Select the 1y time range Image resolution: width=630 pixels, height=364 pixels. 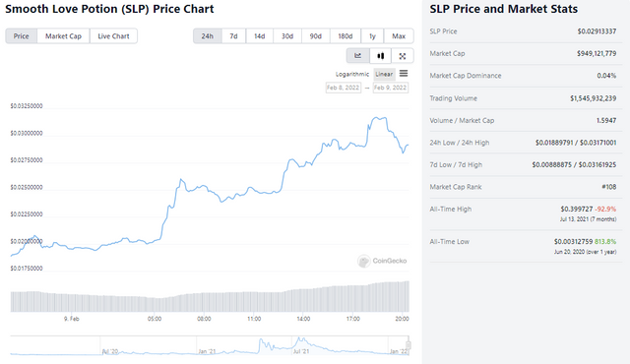[372, 36]
